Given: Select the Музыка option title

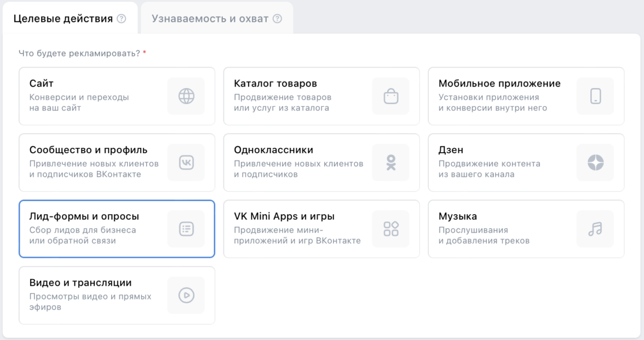Looking at the screenshot, I should pyautogui.click(x=458, y=216).
